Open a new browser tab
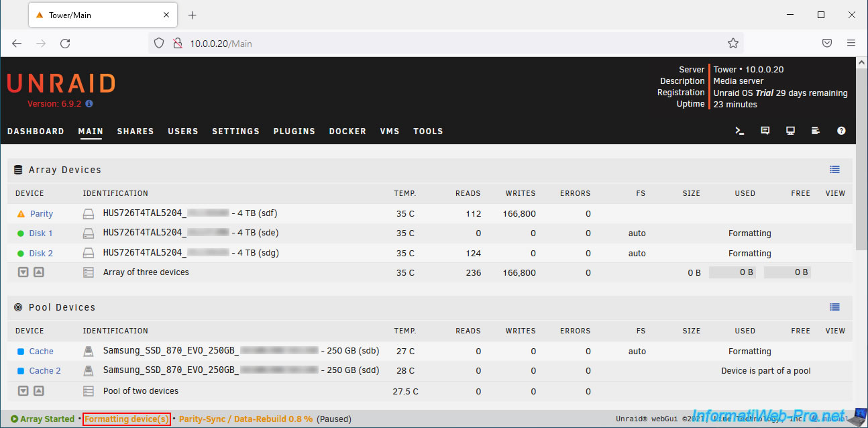868x428 pixels. tap(193, 15)
